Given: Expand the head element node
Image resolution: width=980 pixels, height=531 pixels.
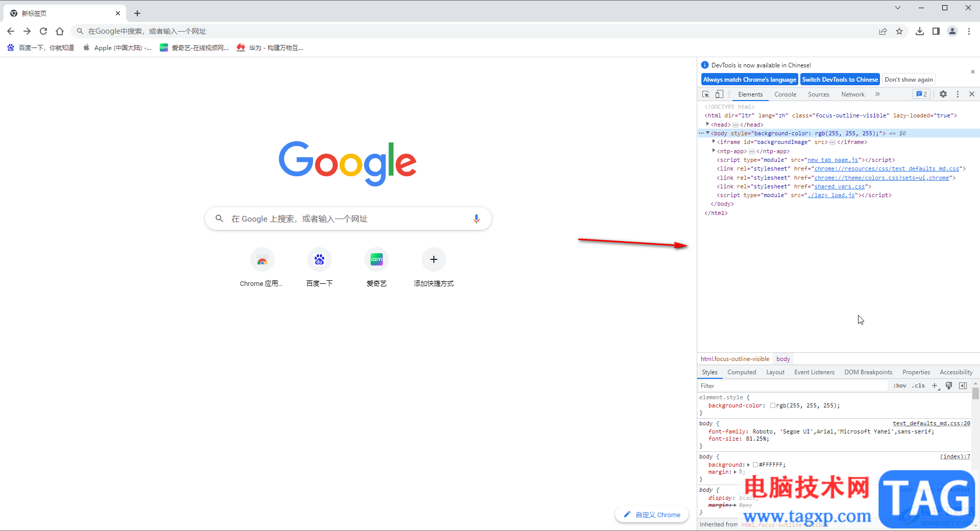Looking at the screenshot, I should [707, 124].
